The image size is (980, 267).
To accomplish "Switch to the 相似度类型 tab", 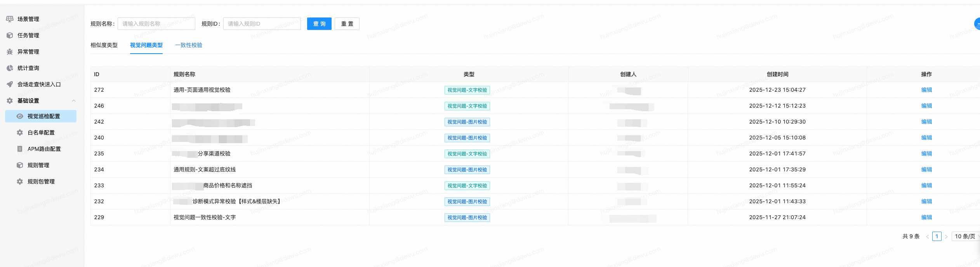I will coord(104,45).
